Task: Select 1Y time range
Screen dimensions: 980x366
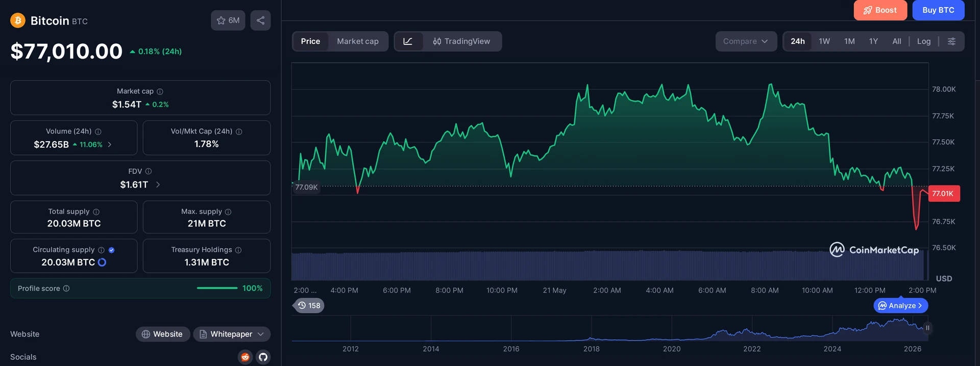Action: (x=873, y=41)
